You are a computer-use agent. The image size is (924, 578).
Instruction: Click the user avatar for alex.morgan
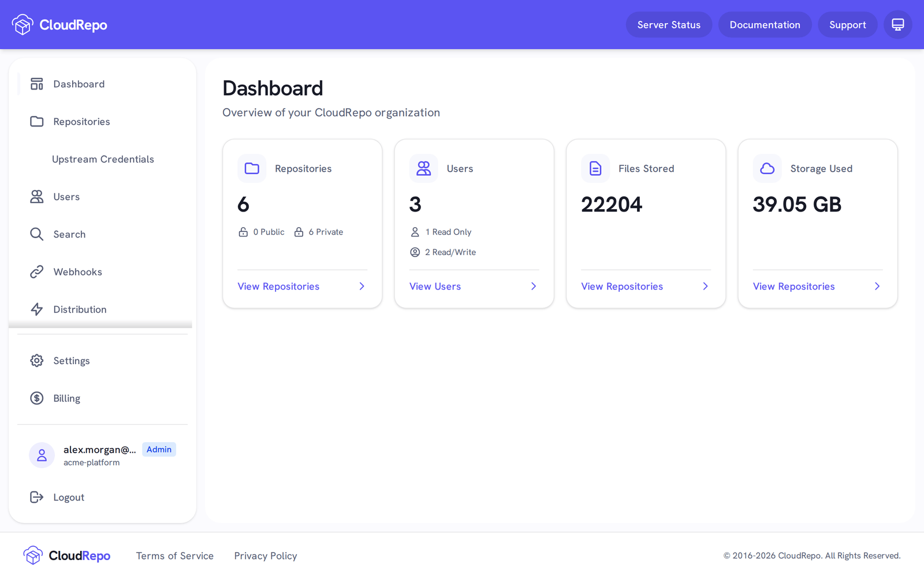42,455
